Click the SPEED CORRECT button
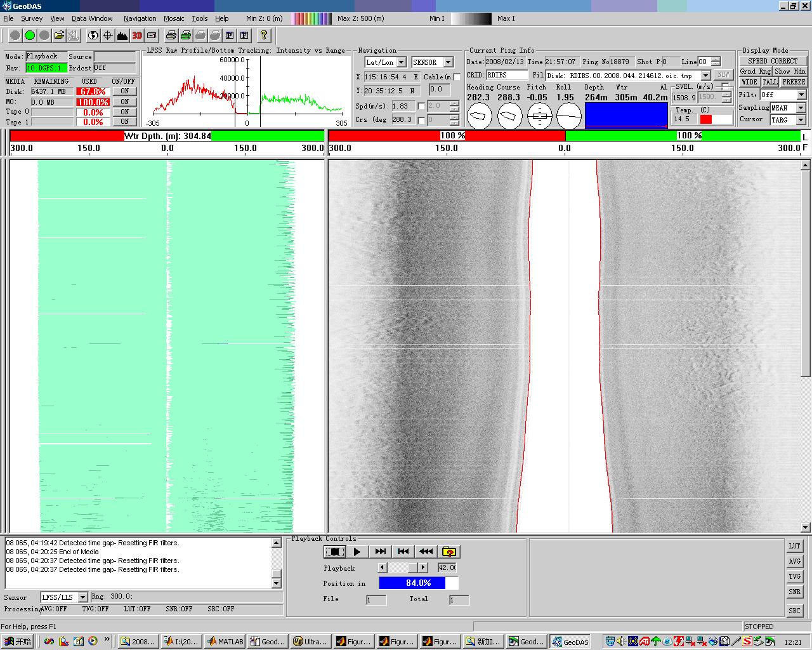 click(x=772, y=61)
